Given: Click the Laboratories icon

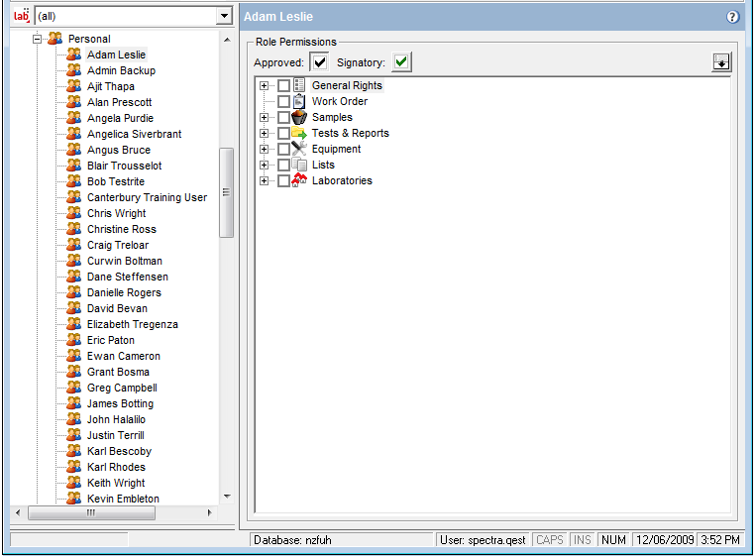Looking at the screenshot, I should 299,181.
